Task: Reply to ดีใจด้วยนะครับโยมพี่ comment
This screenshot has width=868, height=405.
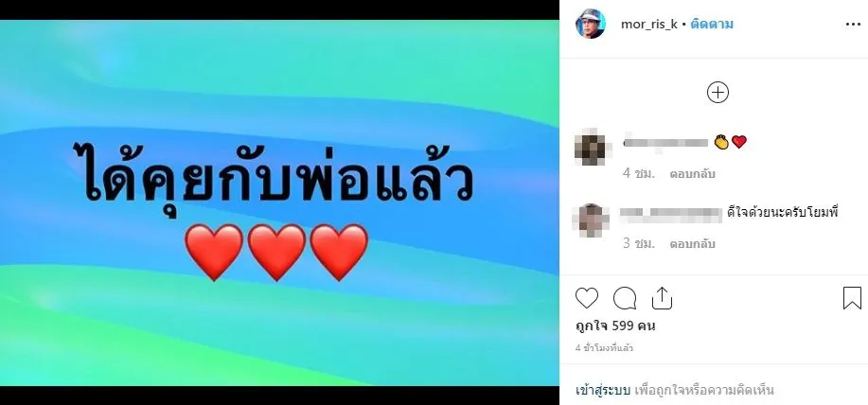Action: coord(692,243)
